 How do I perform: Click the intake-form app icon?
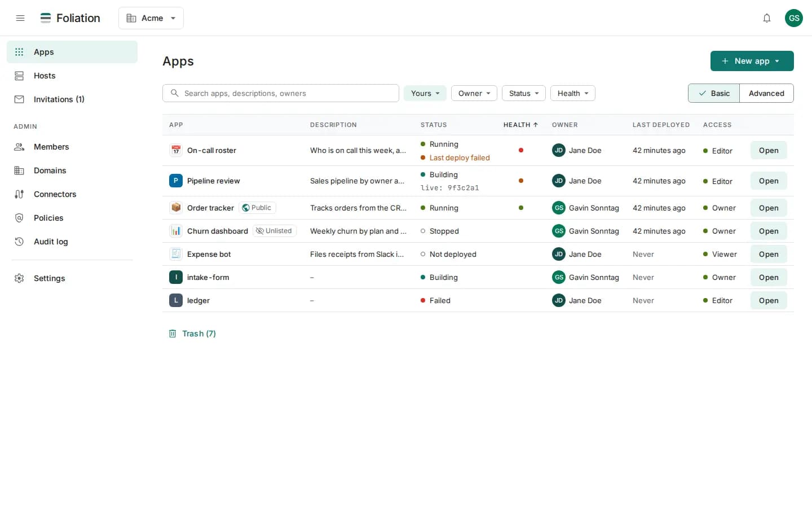(x=176, y=277)
